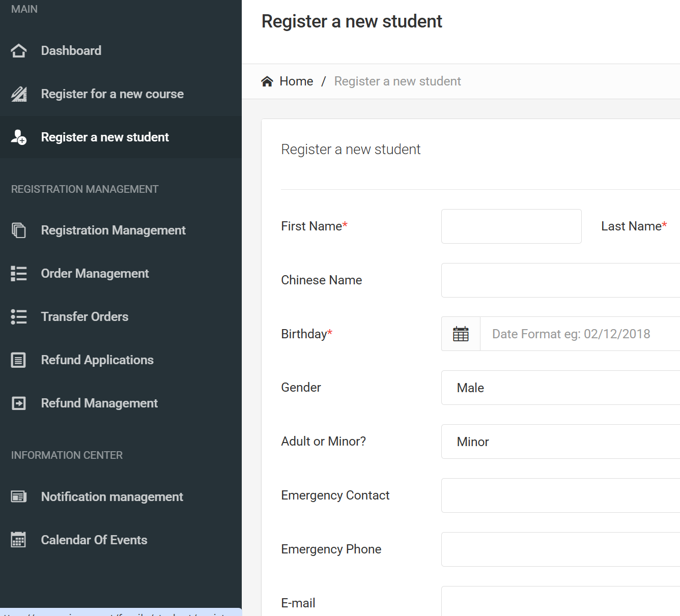Click the Home breadcrumb link
The image size is (680, 616).
[x=296, y=81]
